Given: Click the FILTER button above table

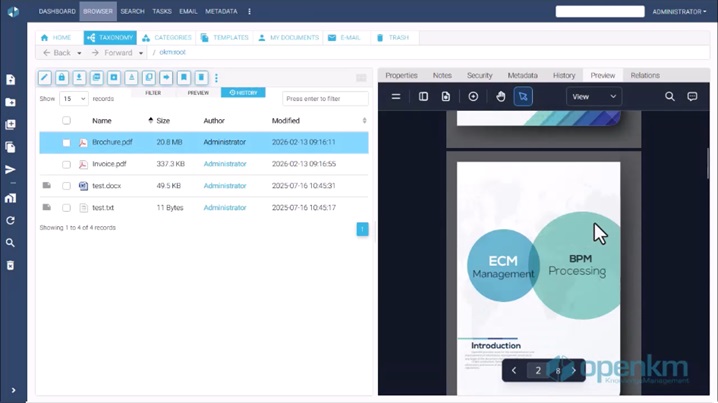Looking at the screenshot, I should [x=153, y=93].
